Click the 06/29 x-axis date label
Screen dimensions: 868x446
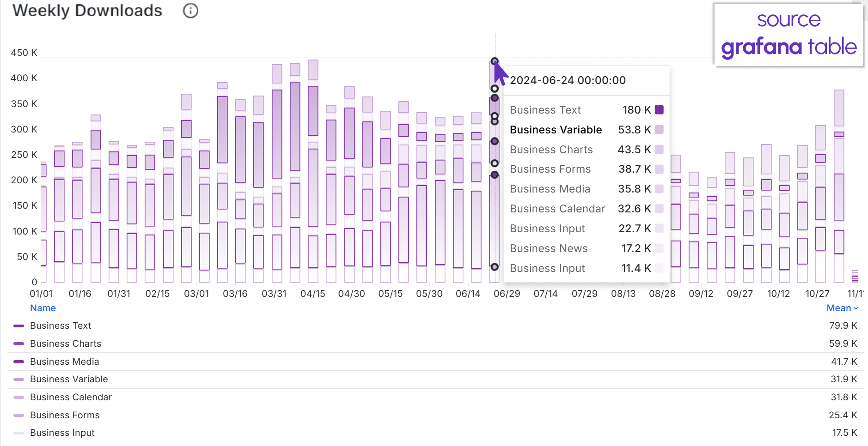click(507, 294)
